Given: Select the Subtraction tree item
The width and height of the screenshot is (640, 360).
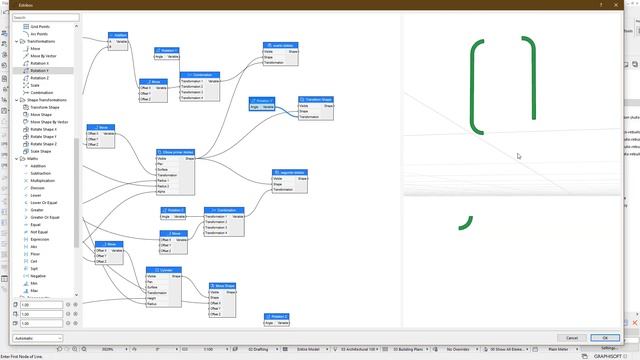Looking at the screenshot, I should [x=40, y=173].
